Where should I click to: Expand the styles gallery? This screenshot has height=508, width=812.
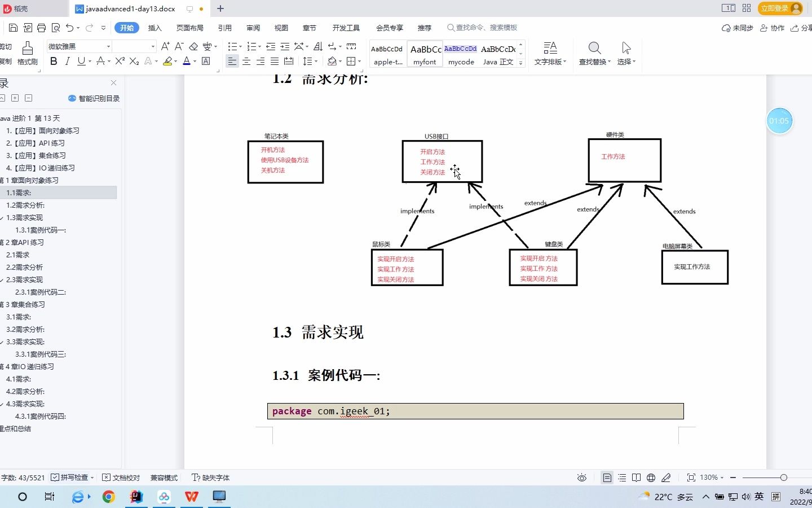pyautogui.click(x=520, y=63)
